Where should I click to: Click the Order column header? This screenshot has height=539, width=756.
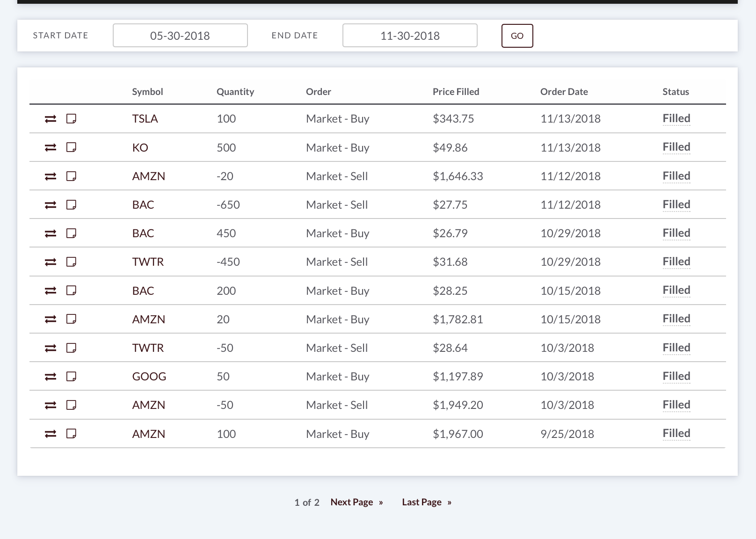319,92
